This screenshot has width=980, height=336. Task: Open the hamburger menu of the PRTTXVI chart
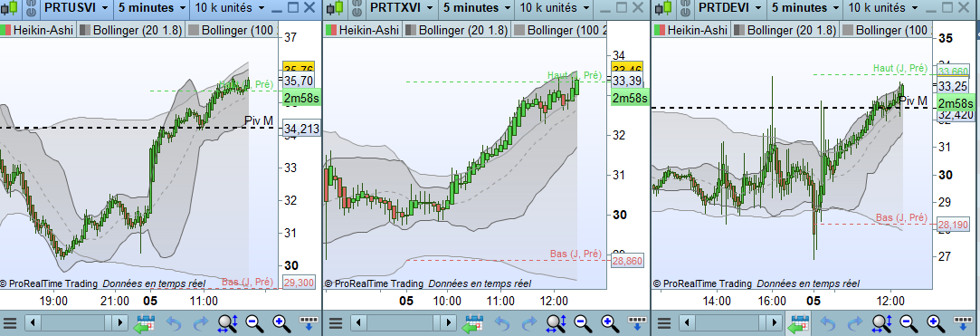(336, 323)
